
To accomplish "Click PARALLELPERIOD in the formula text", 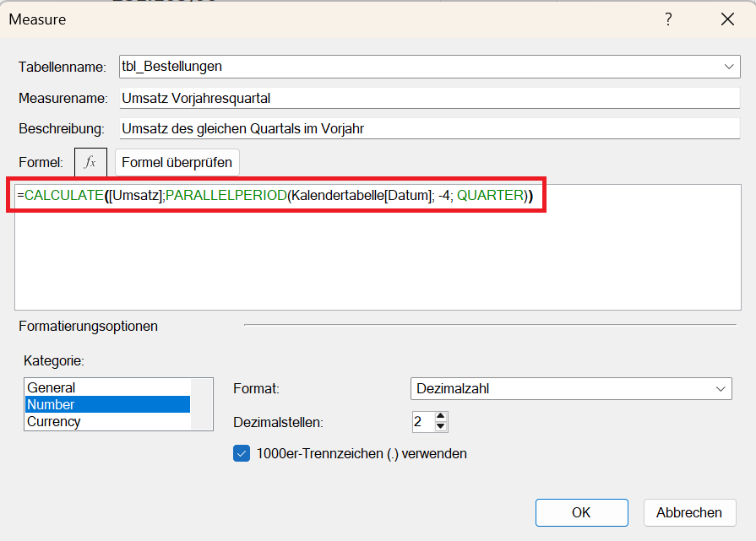I will (226, 196).
